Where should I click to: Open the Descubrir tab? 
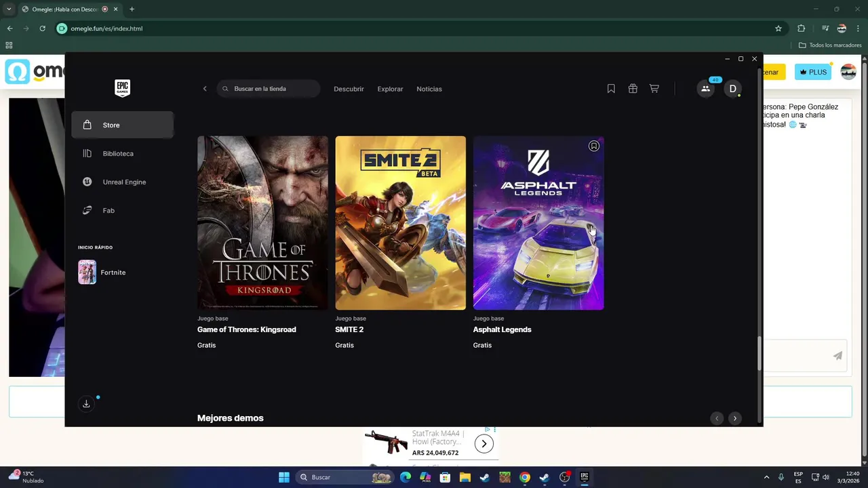(x=349, y=89)
